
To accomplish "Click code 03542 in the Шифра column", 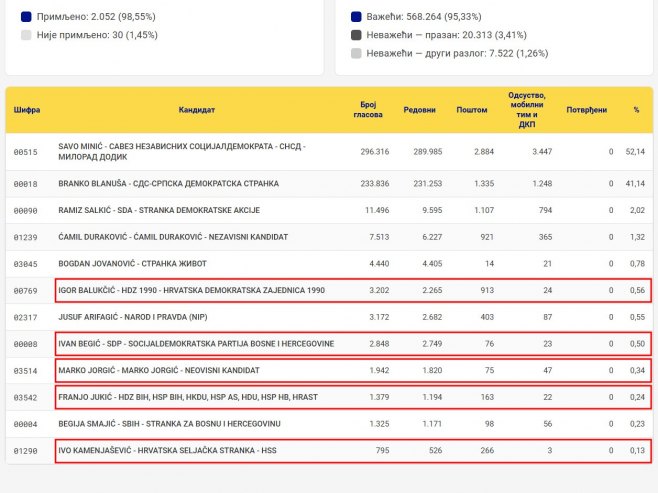I will click(x=26, y=397).
